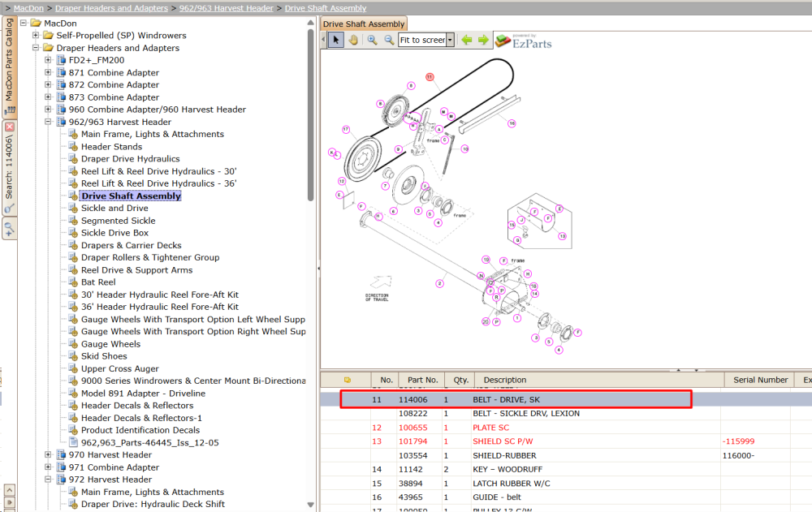Click the zoom out magnifier icon

[389, 40]
